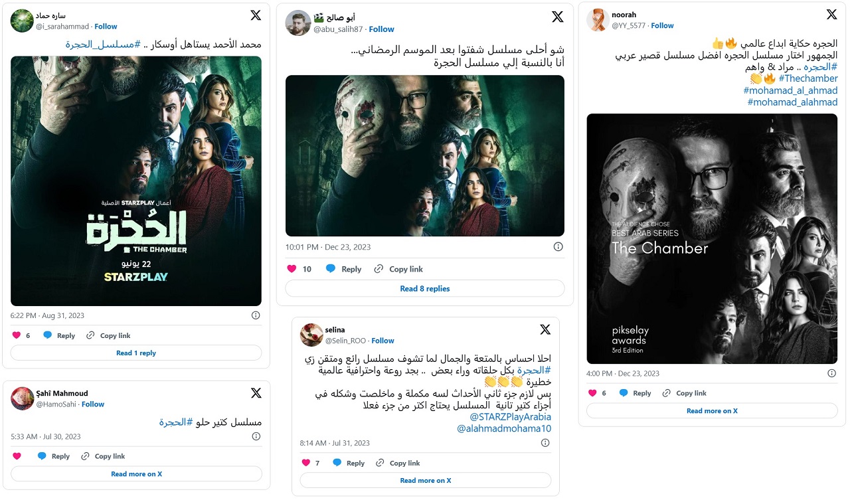Open noorah's profile avatar
The width and height of the screenshot is (850, 504).
598,20
